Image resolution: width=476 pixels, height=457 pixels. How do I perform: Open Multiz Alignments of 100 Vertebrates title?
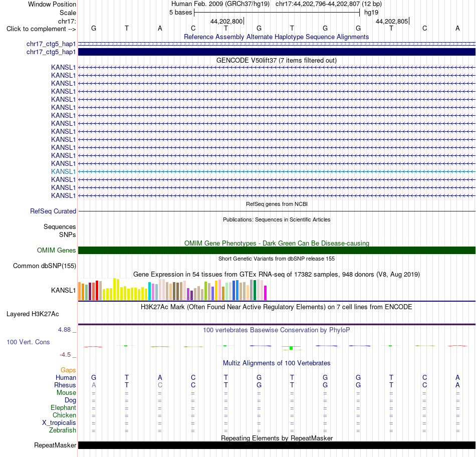tap(277, 363)
